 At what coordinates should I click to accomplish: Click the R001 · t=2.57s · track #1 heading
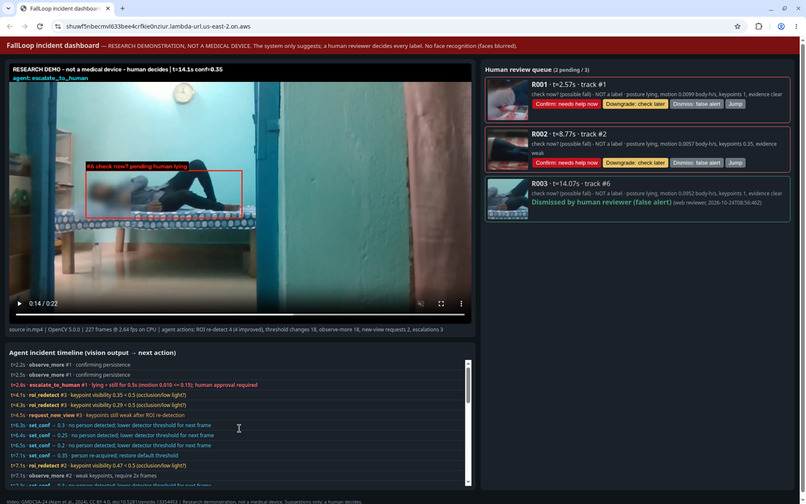569,84
